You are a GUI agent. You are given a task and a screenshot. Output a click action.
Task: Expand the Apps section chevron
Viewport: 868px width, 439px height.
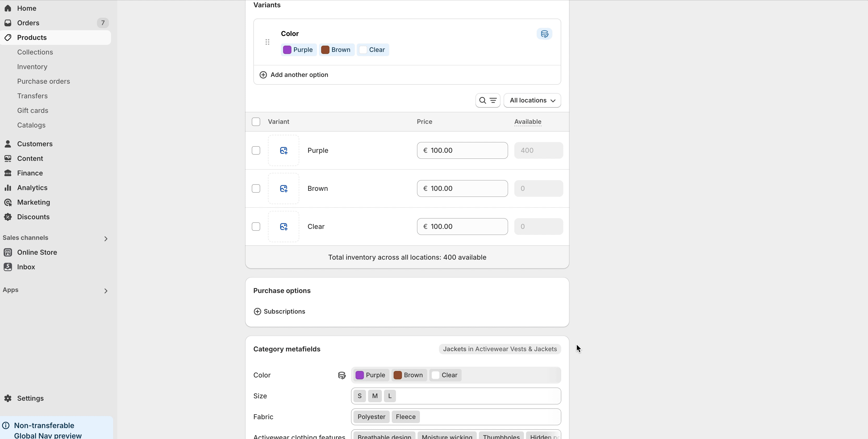pos(106,291)
